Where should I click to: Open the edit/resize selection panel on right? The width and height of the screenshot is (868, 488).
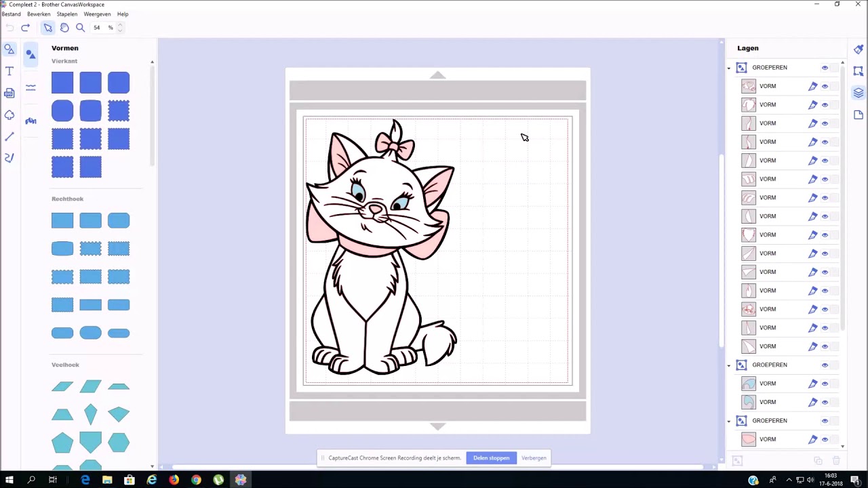[x=859, y=71]
